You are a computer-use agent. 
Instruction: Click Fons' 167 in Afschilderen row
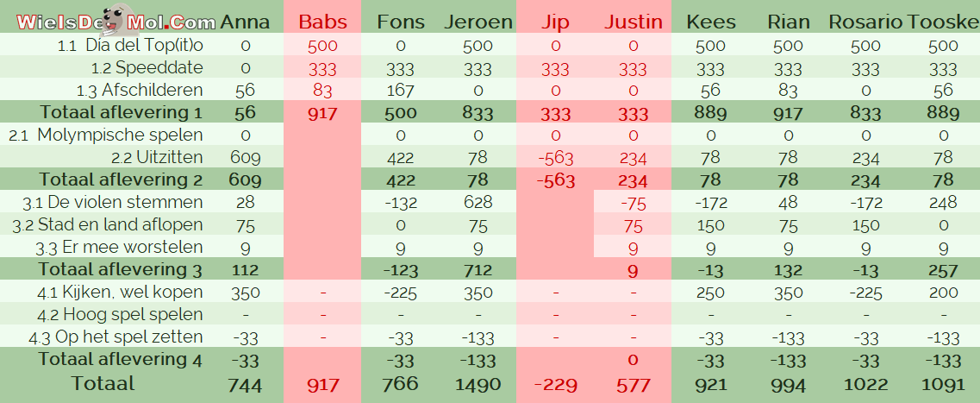point(401,91)
